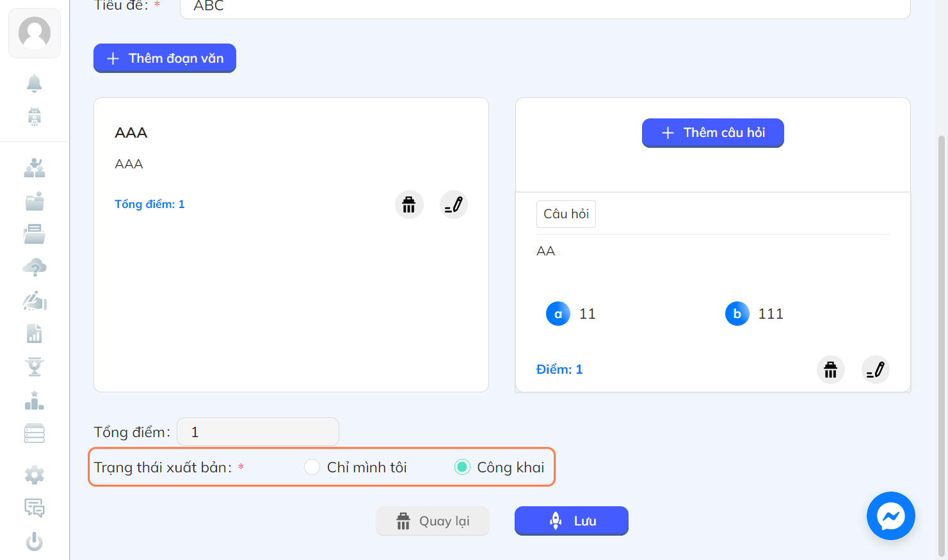Viewport: 948px width, 560px height.
Task: Save with the 'Lưu' button
Action: 572,521
